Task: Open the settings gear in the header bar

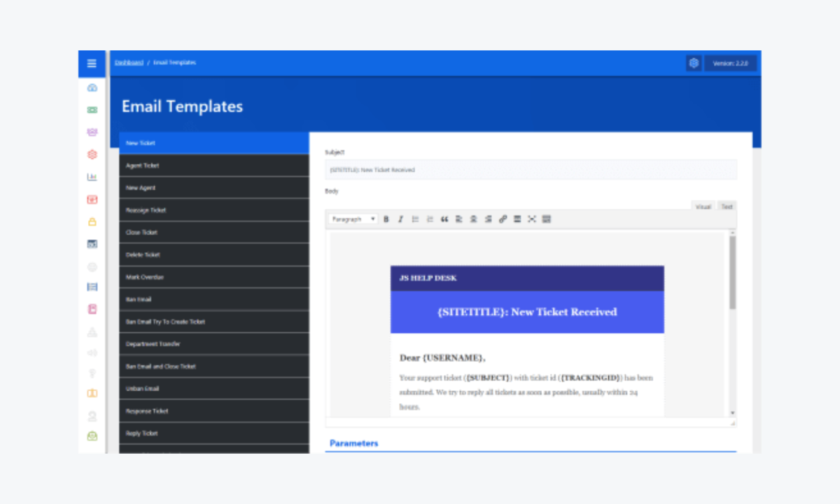Action: (x=694, y=62)
